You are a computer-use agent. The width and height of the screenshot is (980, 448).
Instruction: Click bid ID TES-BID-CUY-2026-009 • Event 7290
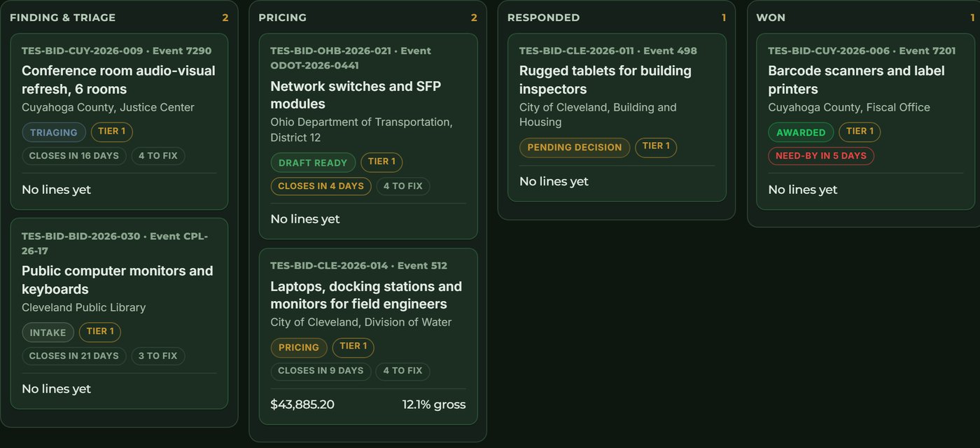point(116,51)
